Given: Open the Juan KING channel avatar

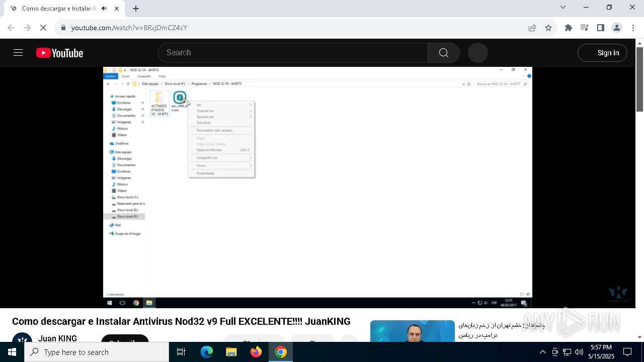Looking at the screenshot, I should point(22,338).
